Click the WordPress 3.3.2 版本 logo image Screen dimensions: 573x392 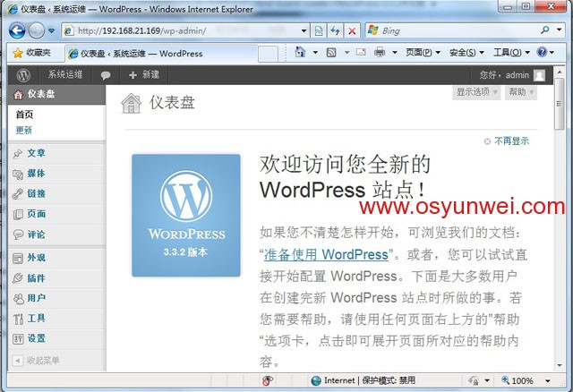click(x=186, y=215)
